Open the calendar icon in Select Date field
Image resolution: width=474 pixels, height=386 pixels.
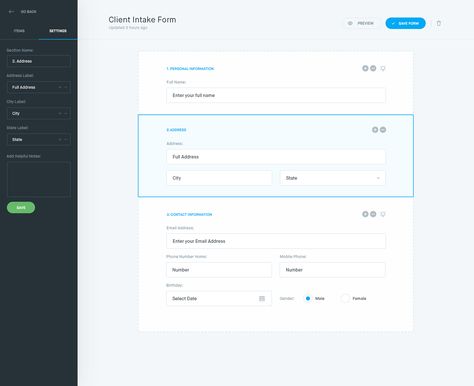pos(262,298)
